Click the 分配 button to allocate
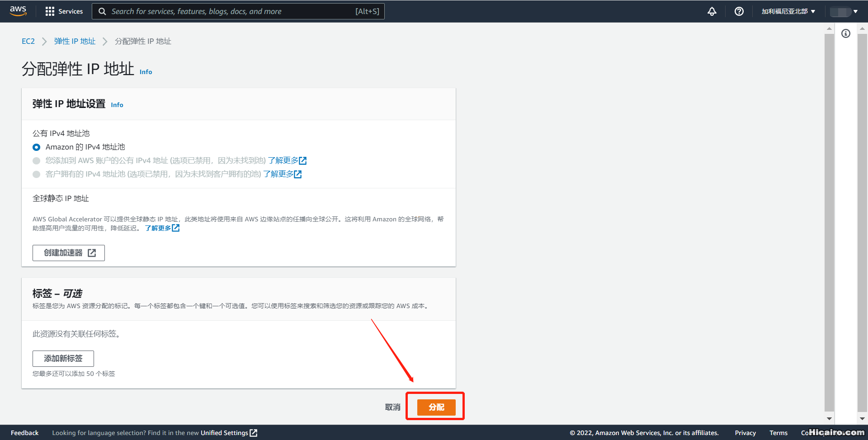 [x=435, y=407]
